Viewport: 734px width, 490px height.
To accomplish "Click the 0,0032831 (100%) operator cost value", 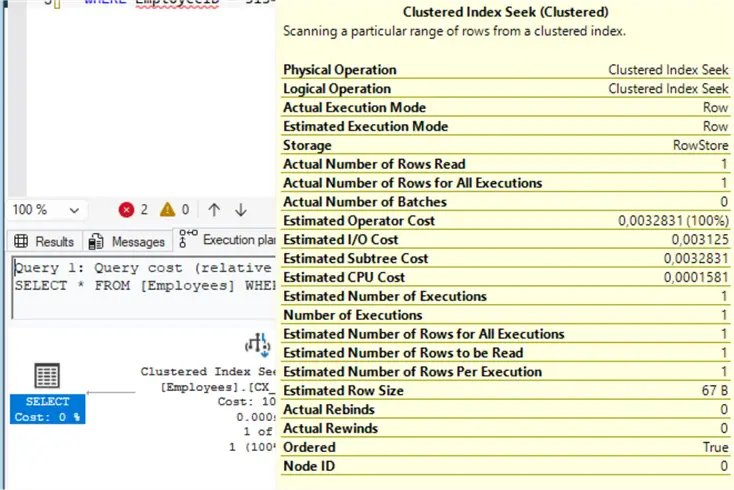I will (x=673, y=220).
